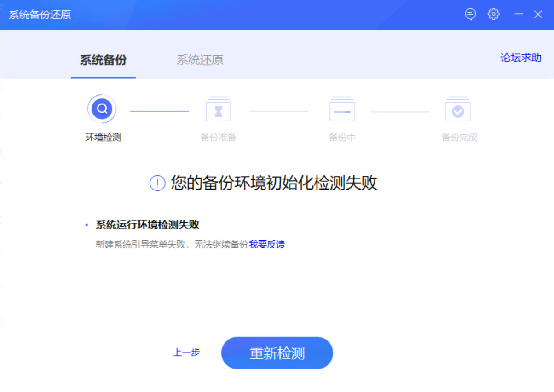Select the 系统备份 tab
Image resolution: width=554 pixels, height=392 pixels.
tap(103, 60)
